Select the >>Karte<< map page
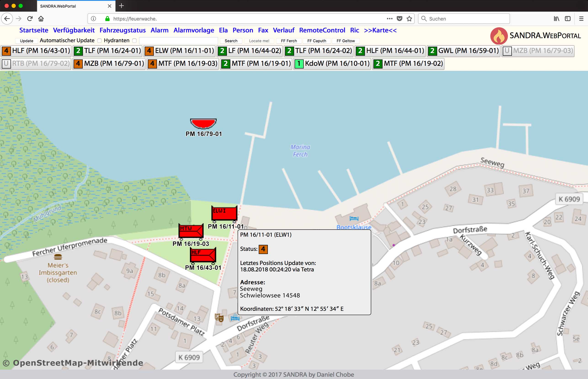588x379 pixels. click(380, 30)
